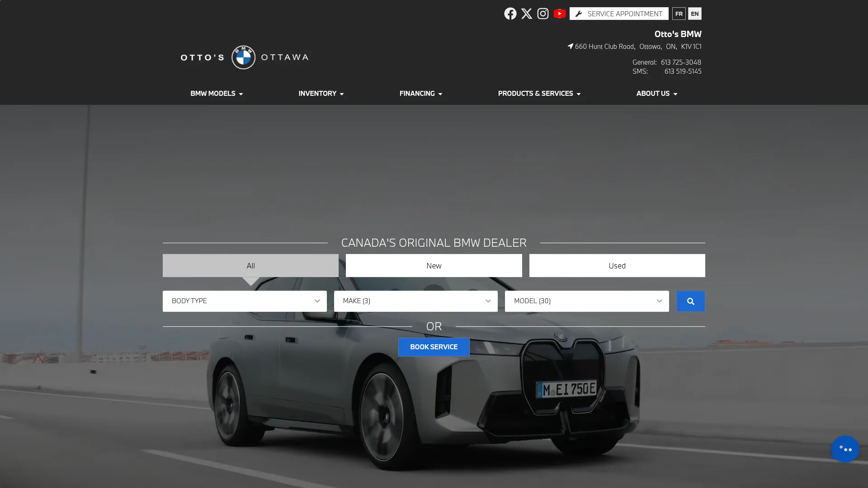This screenshot has height=488, width=868.
Task: Expand the Inventory menu
Action: click(321, 94)
